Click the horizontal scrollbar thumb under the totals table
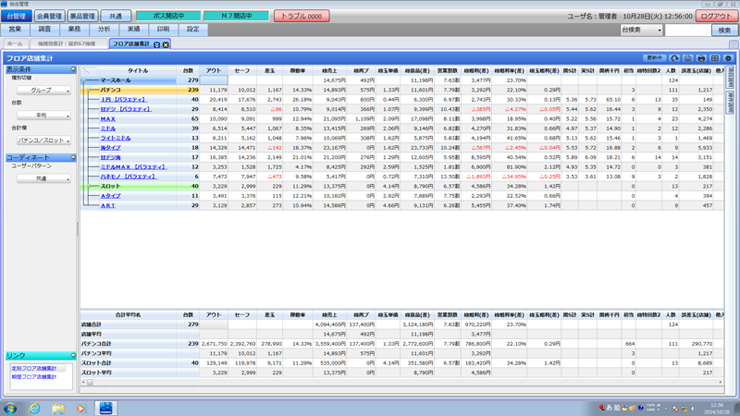740x416 pixels. pos(90,382)
